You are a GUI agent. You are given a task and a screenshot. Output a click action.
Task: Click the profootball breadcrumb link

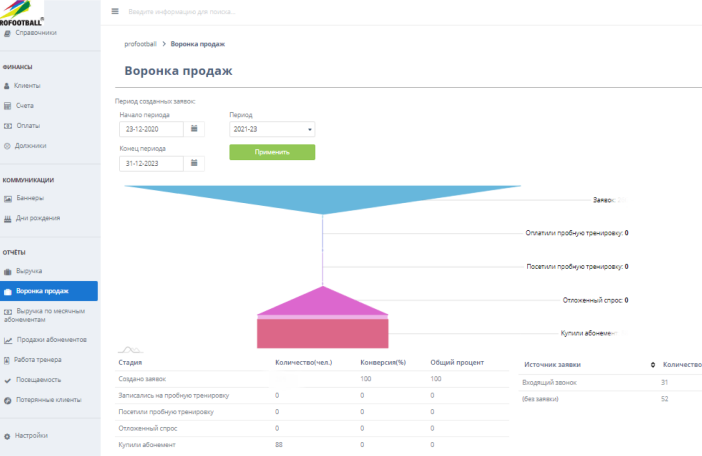tap(140, 44)
